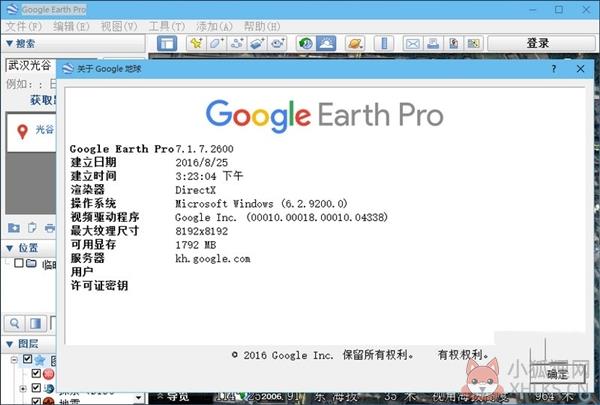Viewport: 600px width, 405px height.
Task: Click the build date 2016/8/25
Action: click(202, 163)
